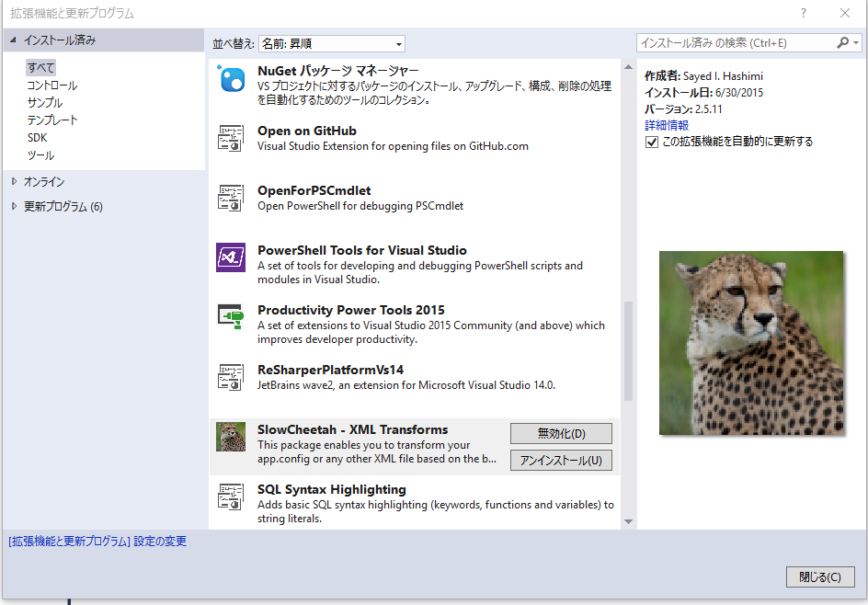Click 無効化(D) button for SlowCheetah
The height and width of the screenshot is (605, 868).
point(561,433)
